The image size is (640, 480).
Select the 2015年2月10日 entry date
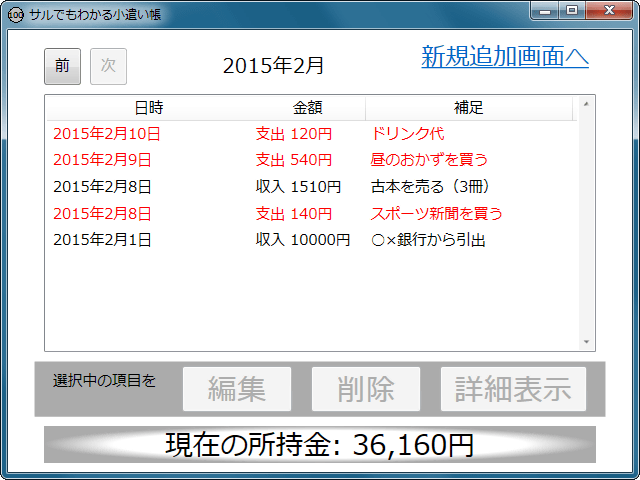(x=107, y=134)
